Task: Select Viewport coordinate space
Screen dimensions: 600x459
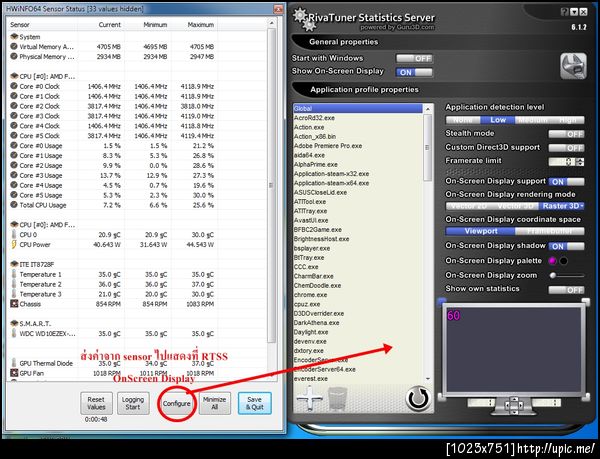Action: 481,231
